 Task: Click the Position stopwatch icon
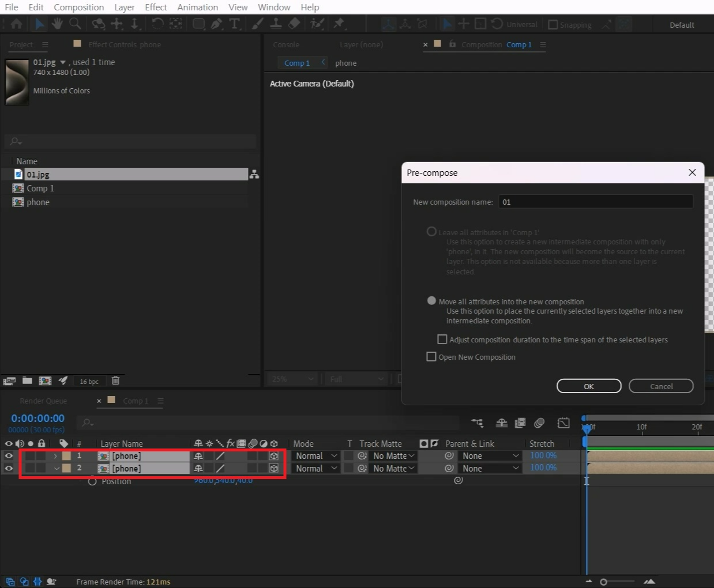[x=92, y=481]
